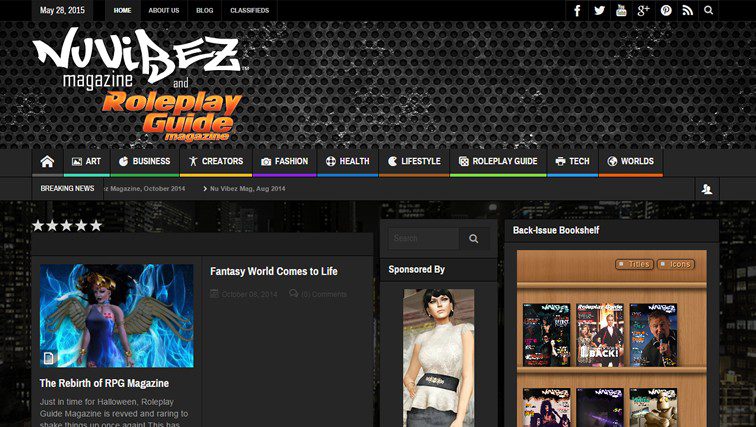This screenshot has height=427, width=756.
Task: Click the Roleplay Guide magazine logo
Action: 172,117
